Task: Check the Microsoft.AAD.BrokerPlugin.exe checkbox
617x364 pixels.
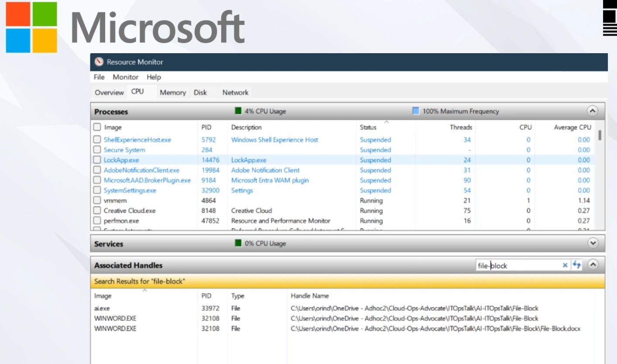Action: pyautogui.click(x=97, y=180)
